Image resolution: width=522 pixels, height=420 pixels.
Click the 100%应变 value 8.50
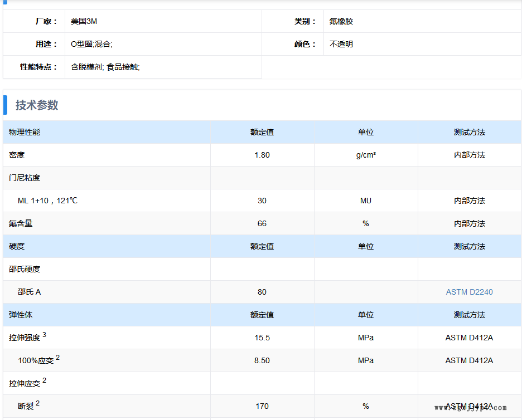(x=262, y=360)
